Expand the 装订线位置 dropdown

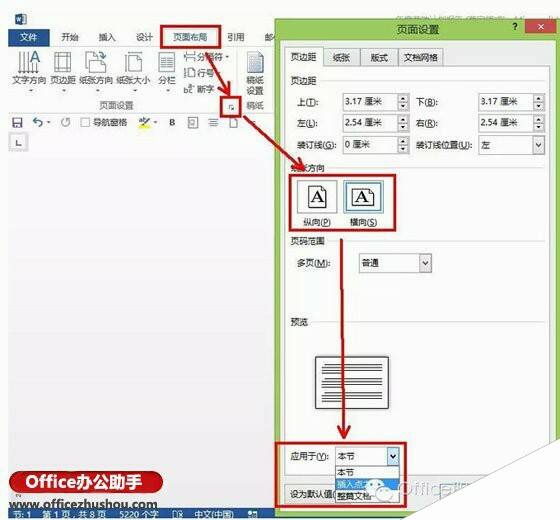pyautogui.click(x=539, y=145)
